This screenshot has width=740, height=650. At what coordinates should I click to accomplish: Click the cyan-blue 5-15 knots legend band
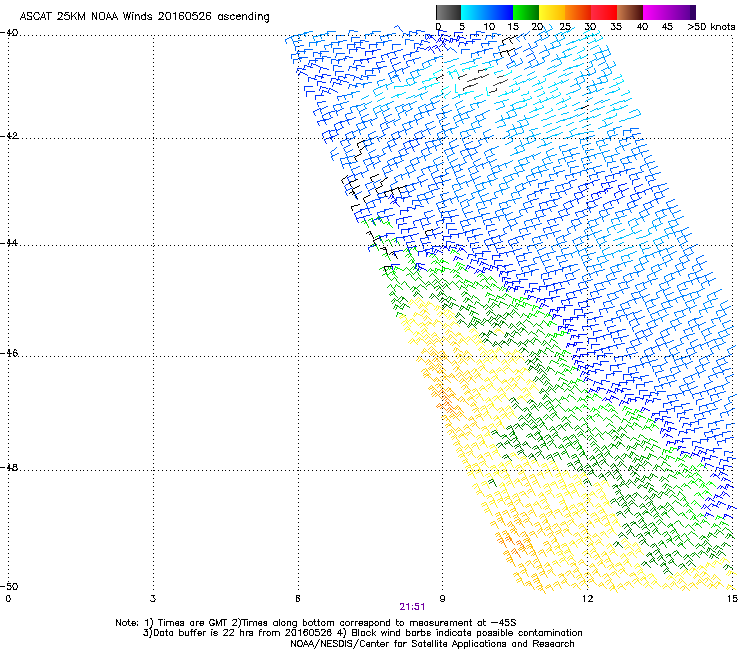487,12
